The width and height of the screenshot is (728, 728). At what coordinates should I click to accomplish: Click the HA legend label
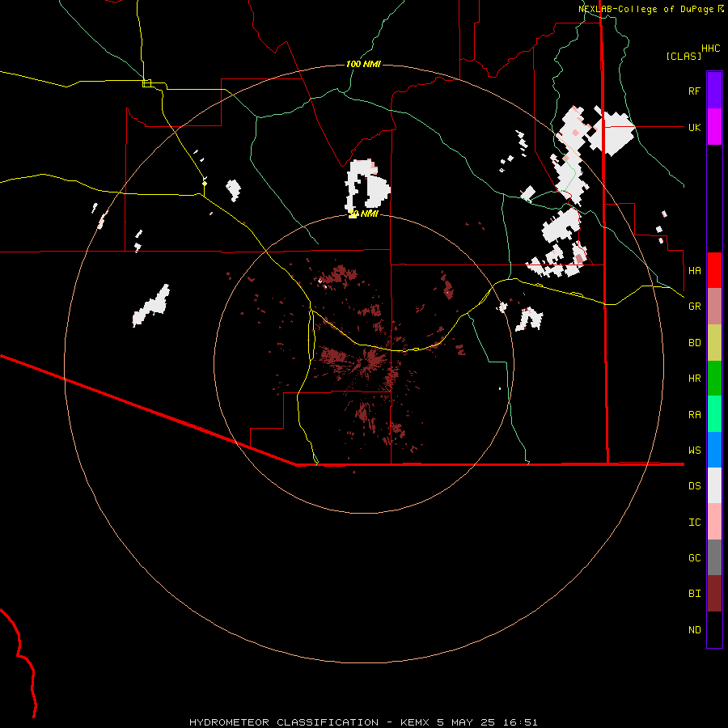694,270
